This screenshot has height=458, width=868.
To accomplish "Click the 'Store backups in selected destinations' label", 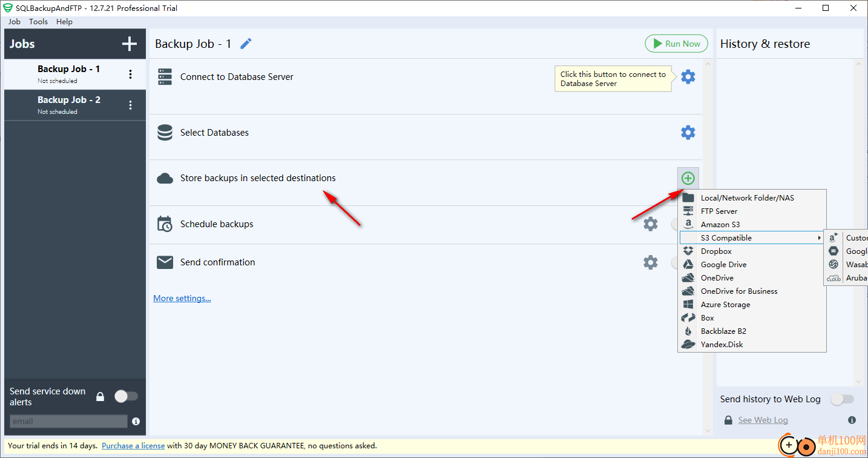I will 258,178.
